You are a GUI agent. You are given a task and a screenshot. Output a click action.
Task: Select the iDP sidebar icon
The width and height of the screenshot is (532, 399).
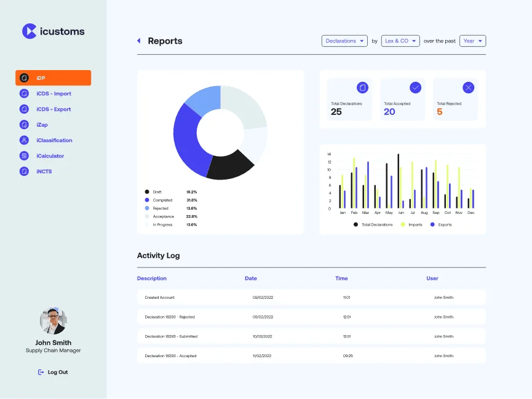[24, 78]
